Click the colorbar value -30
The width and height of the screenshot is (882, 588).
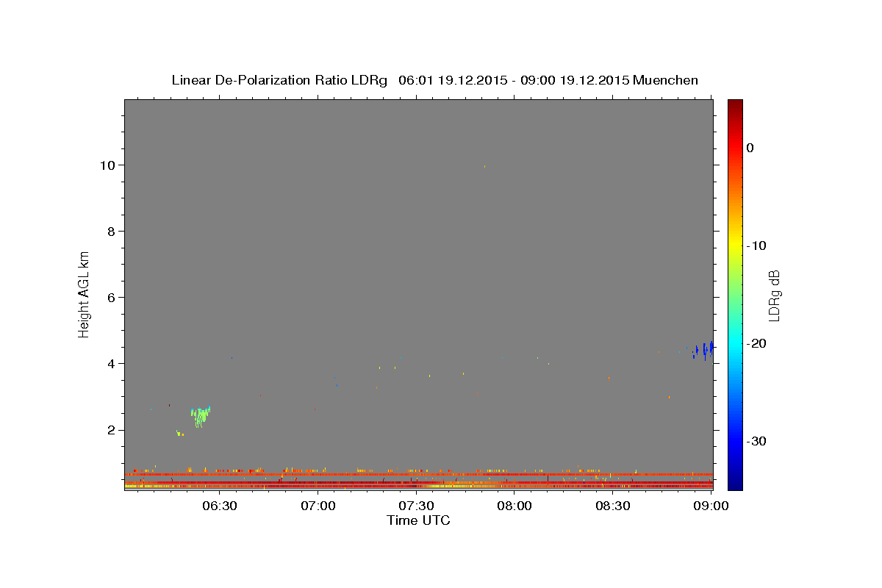click(757, 441)
